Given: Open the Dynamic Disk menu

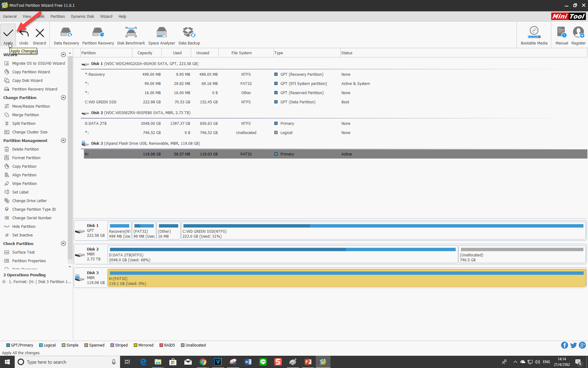Looking at the screenshot, I should pos(82,16).
